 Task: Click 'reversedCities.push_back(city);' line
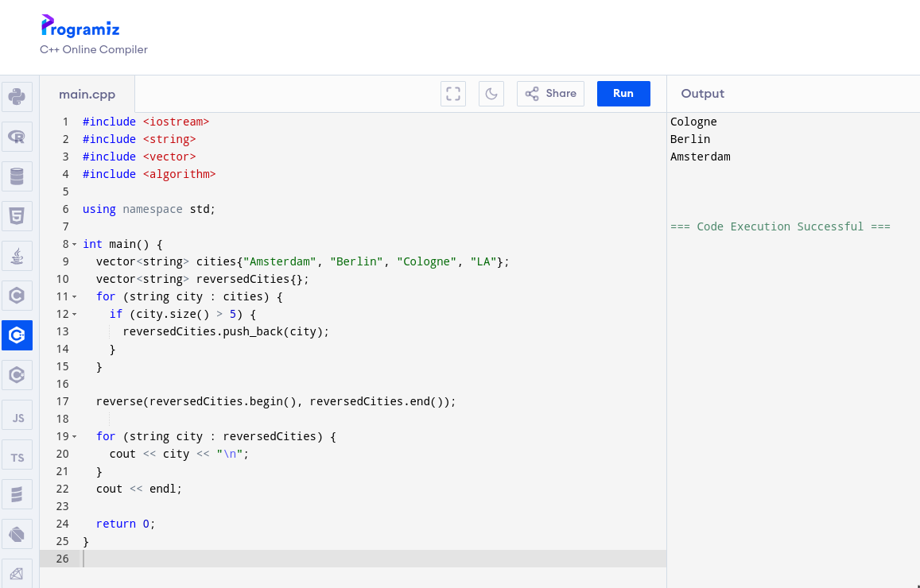coord(226,332)
